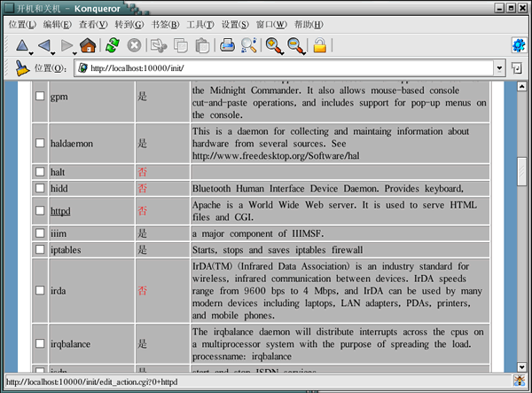Click the hidd service name

point(59,189)
